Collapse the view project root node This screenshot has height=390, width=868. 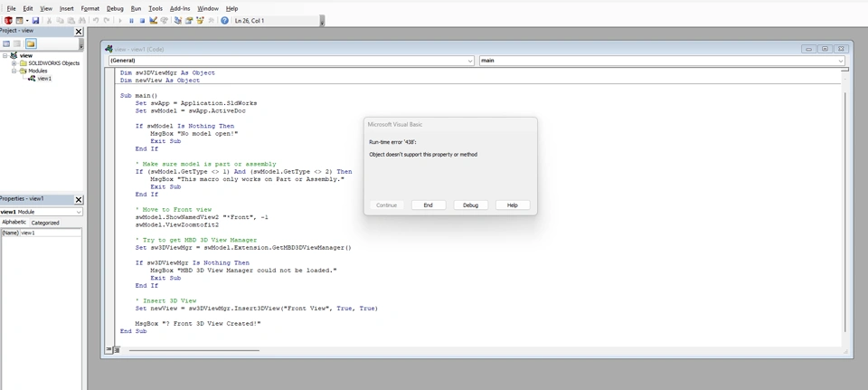(5, 55)
